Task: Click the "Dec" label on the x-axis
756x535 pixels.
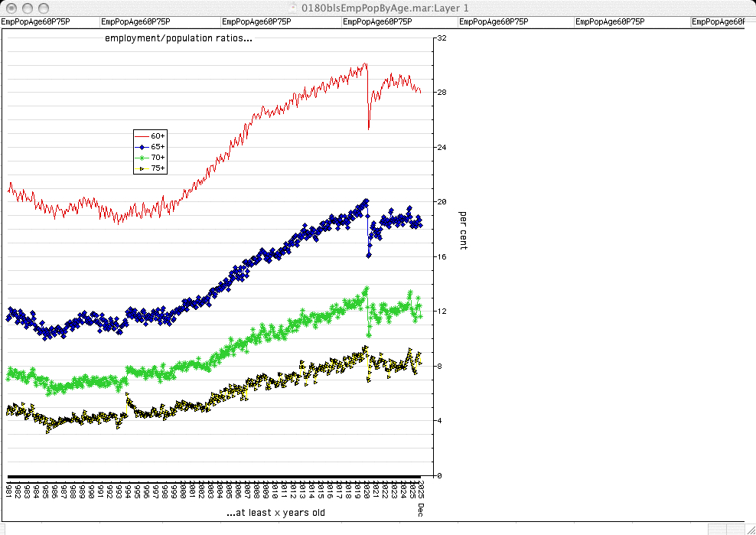Action: [x=420, y=511]
